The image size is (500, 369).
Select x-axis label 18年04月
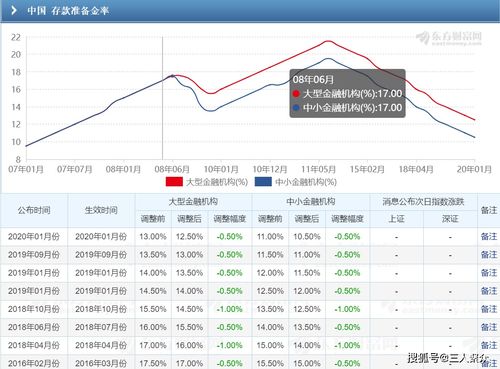(x=416, y=169)
